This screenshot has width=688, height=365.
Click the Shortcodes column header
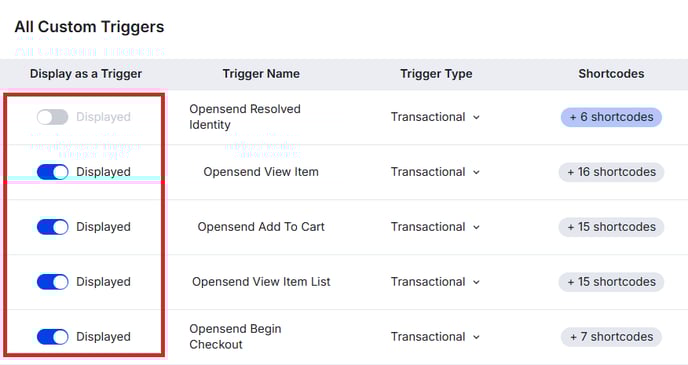(x=611, y=74)
